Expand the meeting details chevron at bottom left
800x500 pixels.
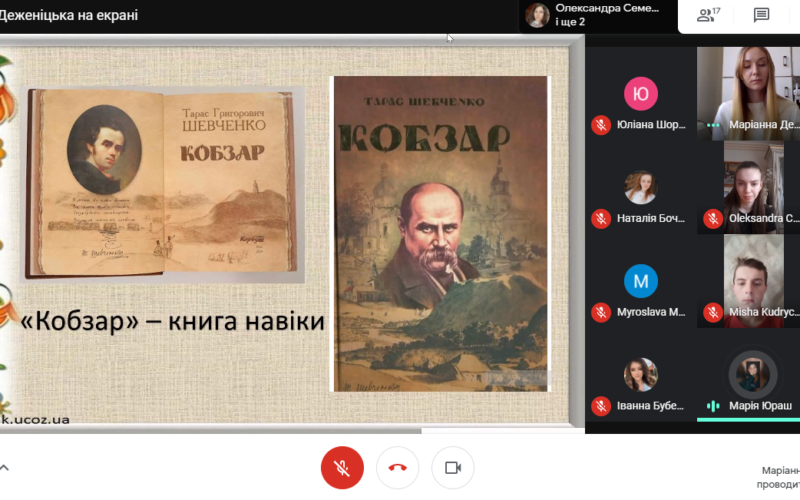tap(4, 467)
